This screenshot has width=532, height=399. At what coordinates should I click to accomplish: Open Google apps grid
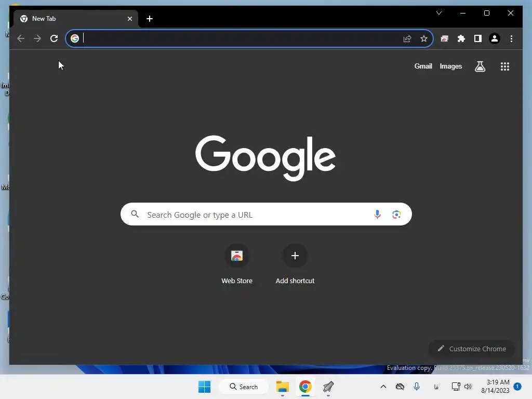(x=505, y=66)
